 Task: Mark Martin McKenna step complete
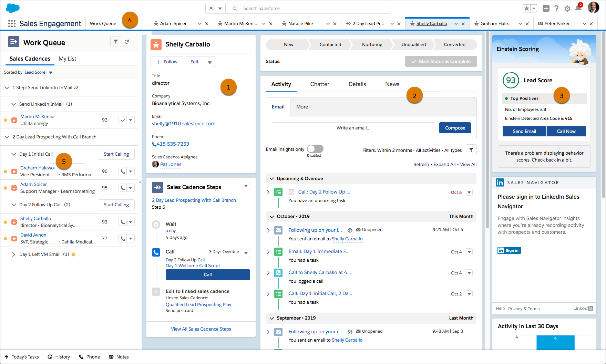[123, 120]
